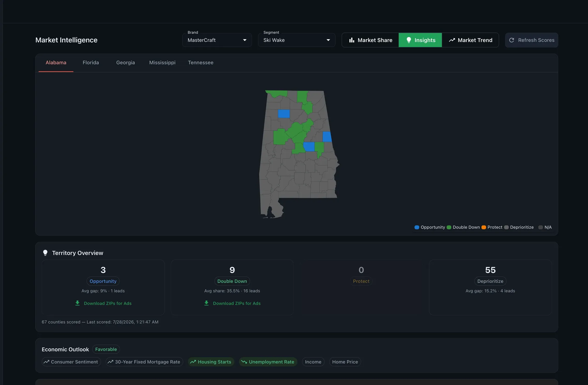Click "Avg share: 35.5% · 16 leads" text
Viewport: 588px width, 385px height.
(x=232, y=291)
